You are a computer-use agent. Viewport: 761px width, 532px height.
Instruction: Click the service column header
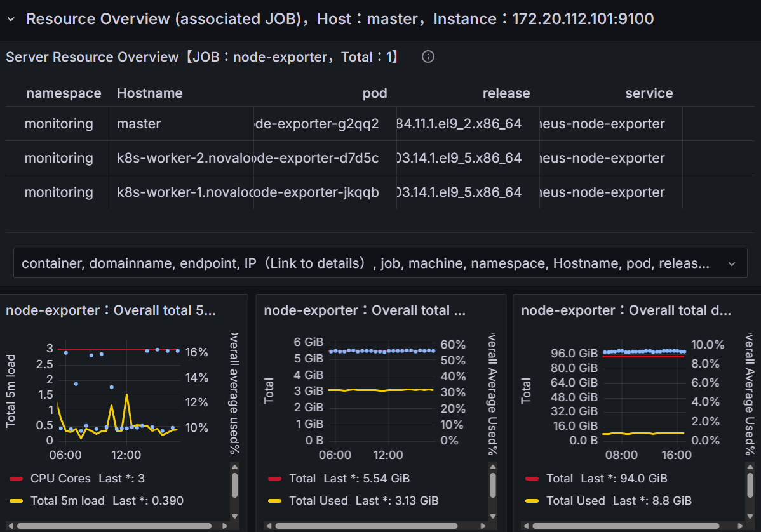(649, 93)
